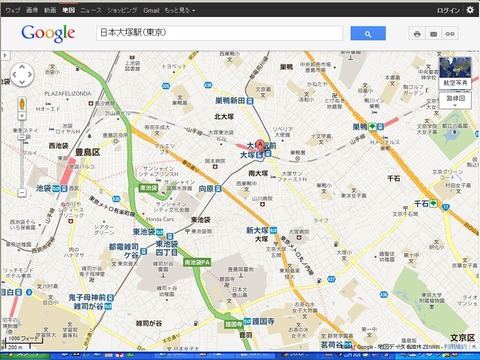Viewport: 480px width, 360px height.
Task: Click the 新大塚 metro station icon
Action: [274, 230]
